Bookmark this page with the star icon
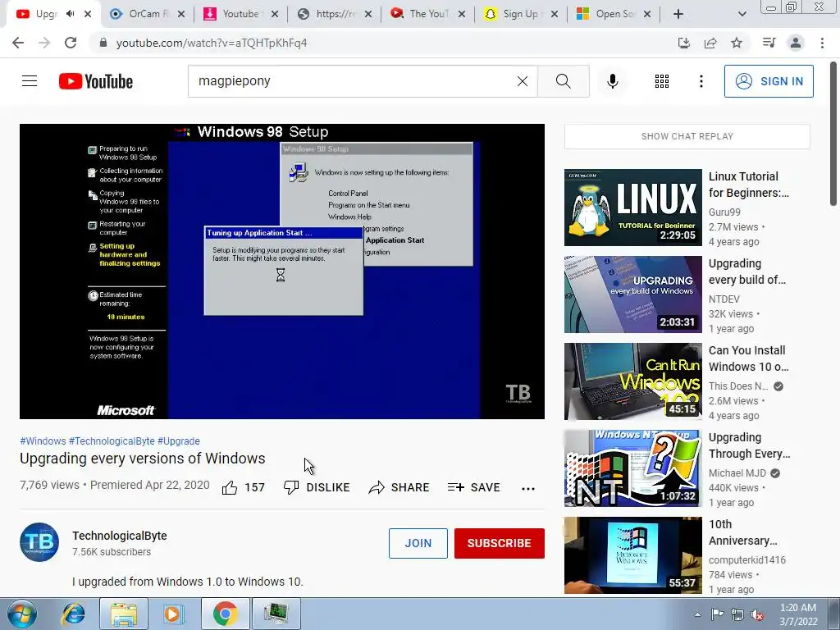 pyautogui.click(x=737, y=43)
